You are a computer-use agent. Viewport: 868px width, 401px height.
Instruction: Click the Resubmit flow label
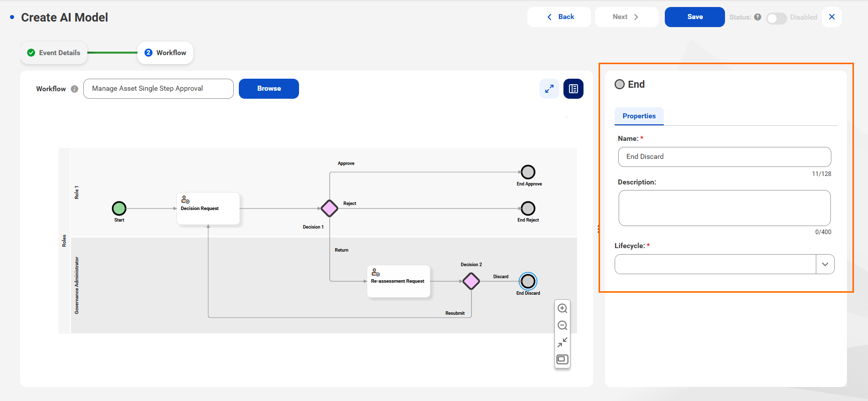[455, 313]
